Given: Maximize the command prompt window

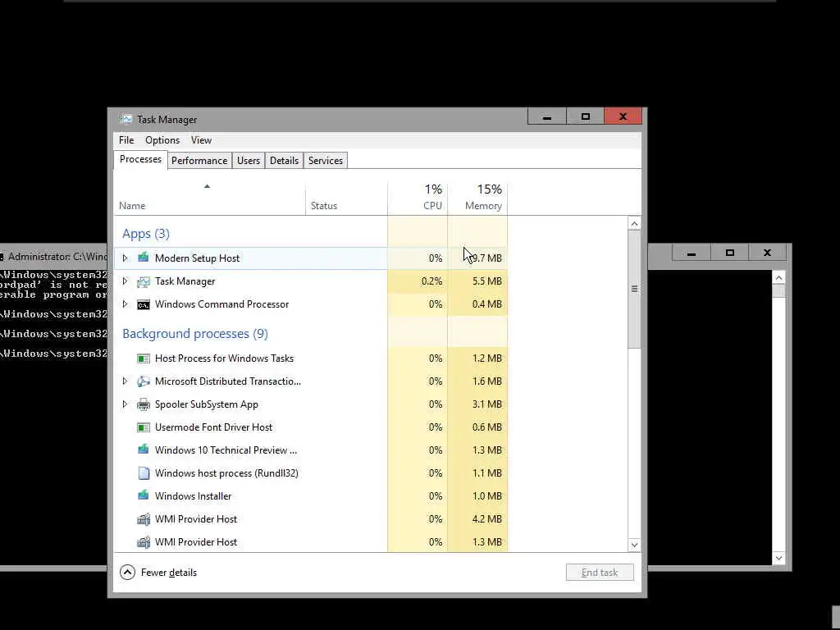Looking at the screenshot, I should point(729,253).
